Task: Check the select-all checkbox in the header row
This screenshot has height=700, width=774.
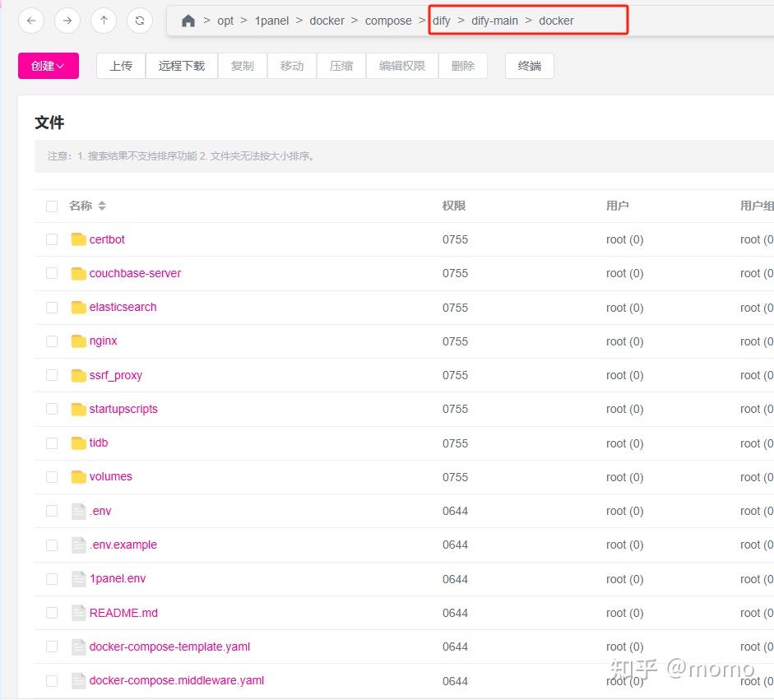Action: click(x=52, y=206)
